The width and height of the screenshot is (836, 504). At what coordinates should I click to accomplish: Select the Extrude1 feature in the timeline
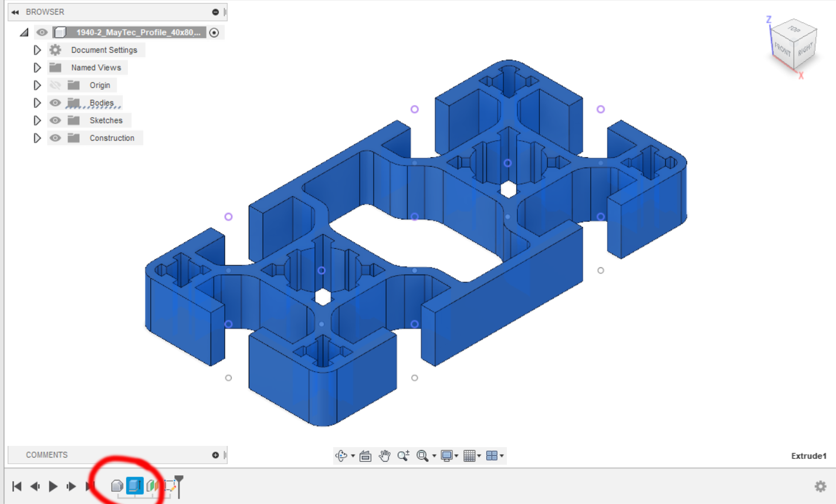(135, 485)
